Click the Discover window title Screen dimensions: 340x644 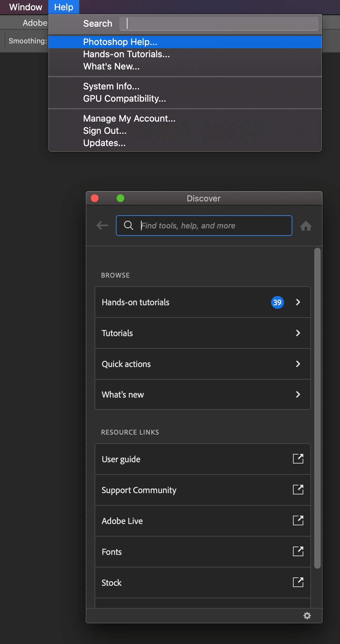tap(203, 198)
